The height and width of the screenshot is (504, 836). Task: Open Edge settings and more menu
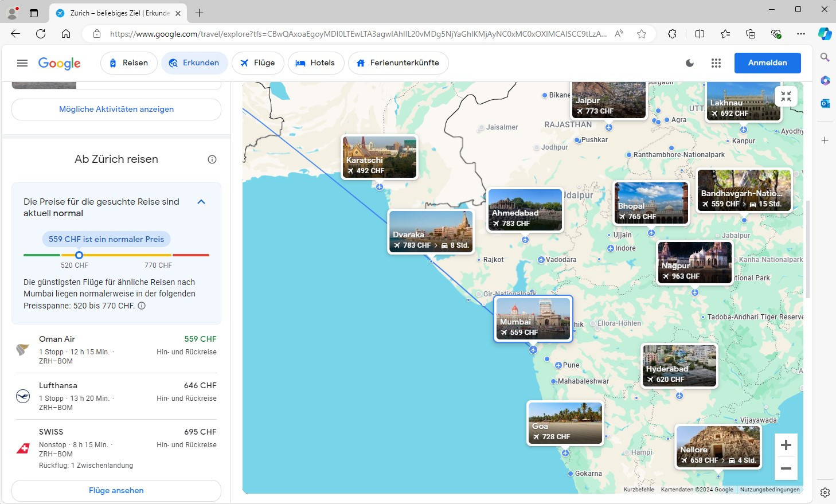tap(801, 34)
